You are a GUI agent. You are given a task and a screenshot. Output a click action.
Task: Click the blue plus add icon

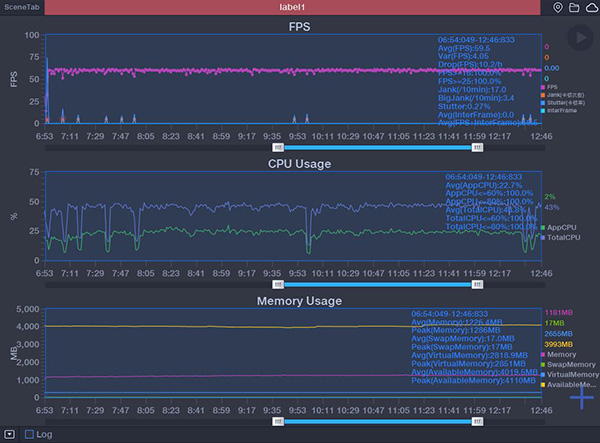pos(582,397)
